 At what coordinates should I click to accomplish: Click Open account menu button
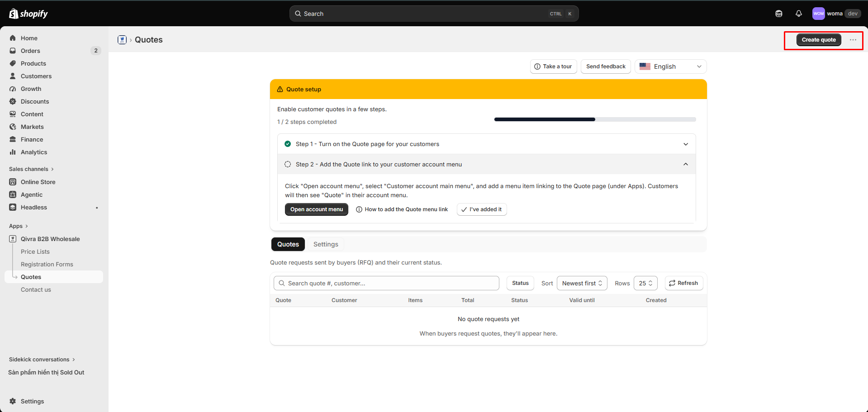(x=317, y=209)
